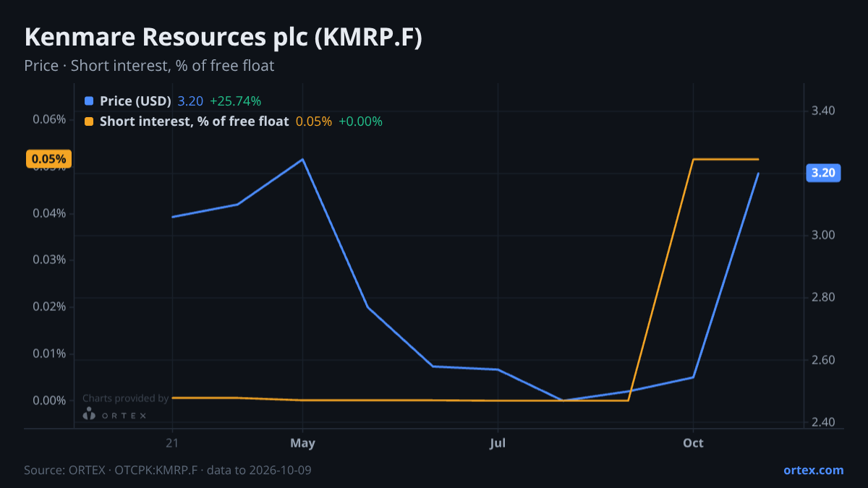Screen dimensions: 868x488
Task: Click the 3.40 right axis label
Action: pyautogui.click(x=823, y=111)
